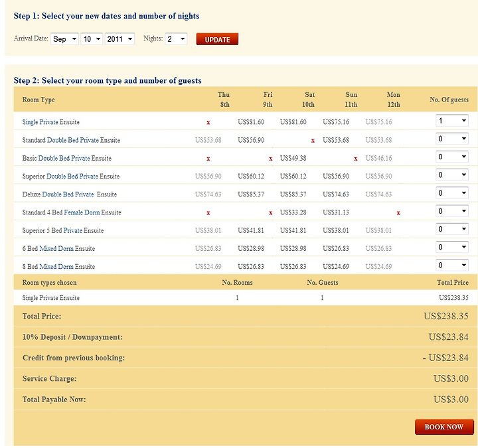The image size is (478, 448).
Task: Open guests dropdown for Superior Double Bed Private
Action: click(x=452, y=175)
